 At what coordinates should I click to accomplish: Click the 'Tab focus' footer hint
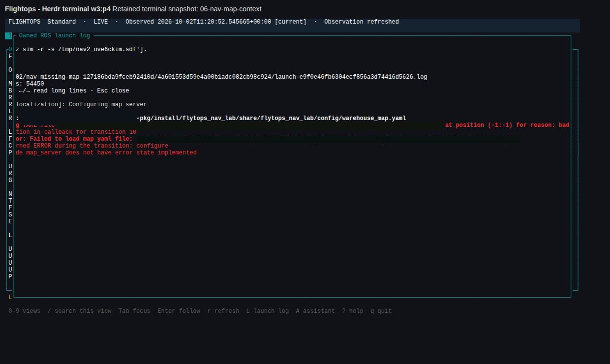pyautogui.click(x=134, y=311)
